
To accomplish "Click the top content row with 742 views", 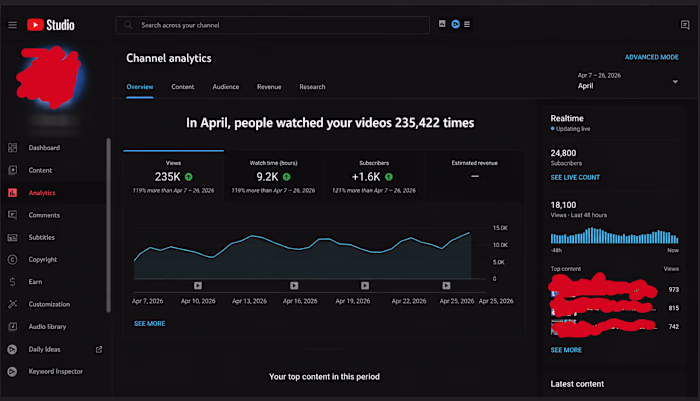I will [615, 326].
